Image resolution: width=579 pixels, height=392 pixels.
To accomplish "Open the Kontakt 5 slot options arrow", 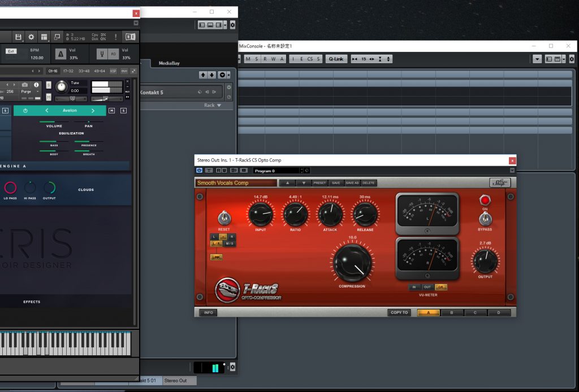I will (x=229, y=88).
